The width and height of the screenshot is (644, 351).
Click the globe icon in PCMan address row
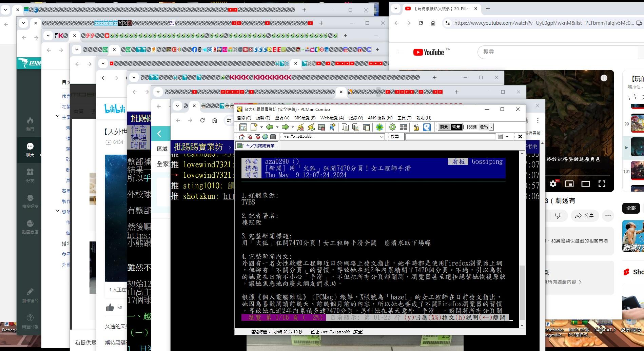click(x=265, y=137)
